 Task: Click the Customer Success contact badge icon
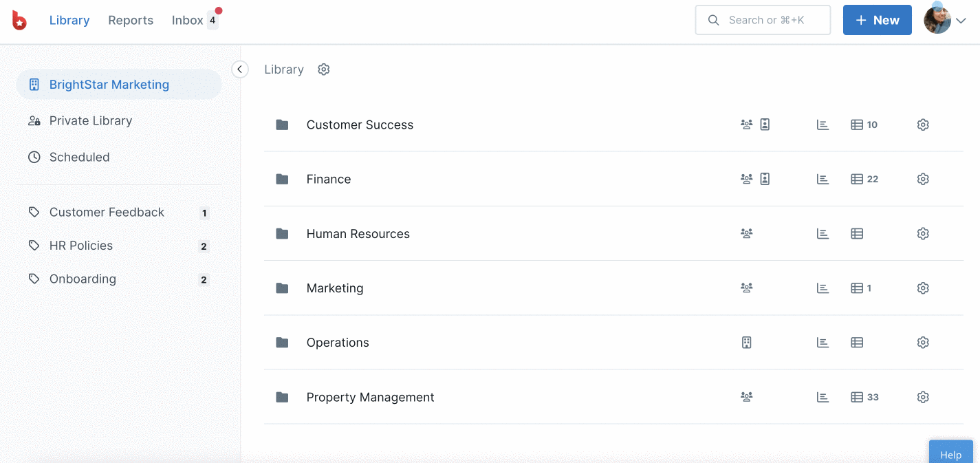tap(765, 125)
